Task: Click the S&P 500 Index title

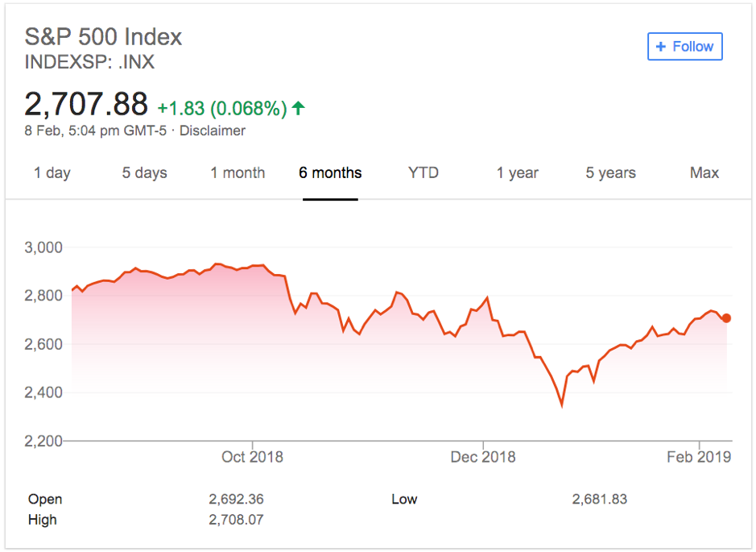Action: point(103,36)
